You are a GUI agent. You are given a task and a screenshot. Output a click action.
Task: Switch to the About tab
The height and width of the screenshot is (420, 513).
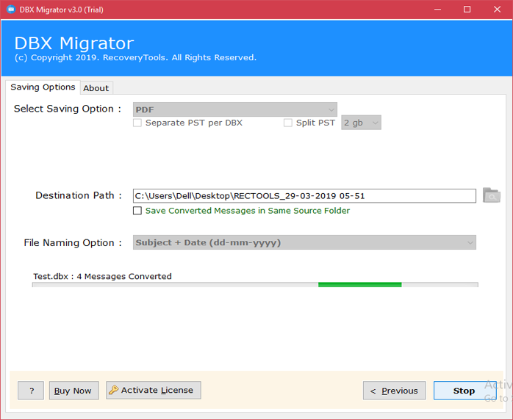[96, 88]
